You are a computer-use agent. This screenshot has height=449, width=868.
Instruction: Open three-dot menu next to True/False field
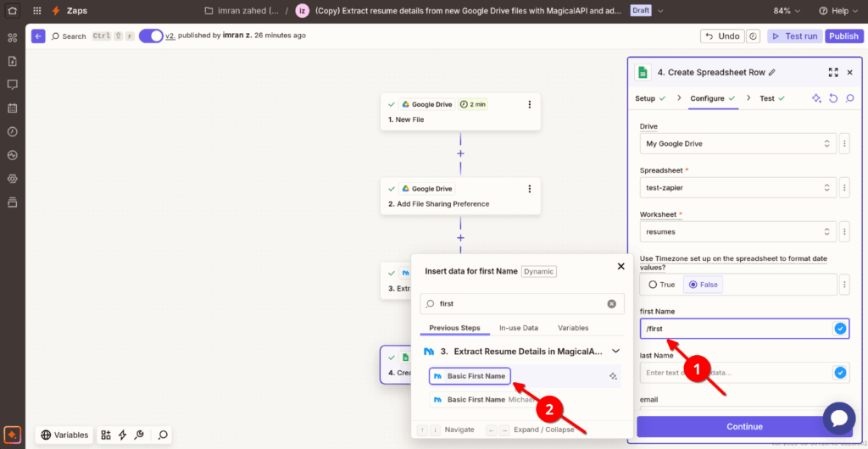pos(845,285)
